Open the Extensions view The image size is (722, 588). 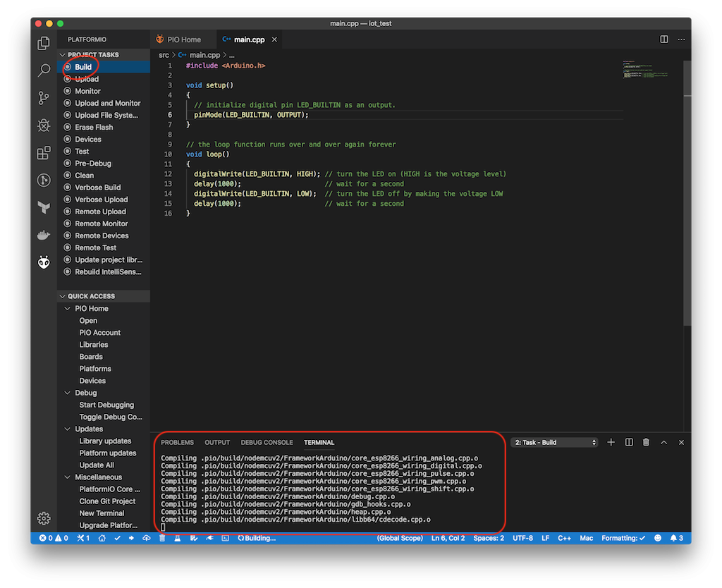click(x=44, y=153)
